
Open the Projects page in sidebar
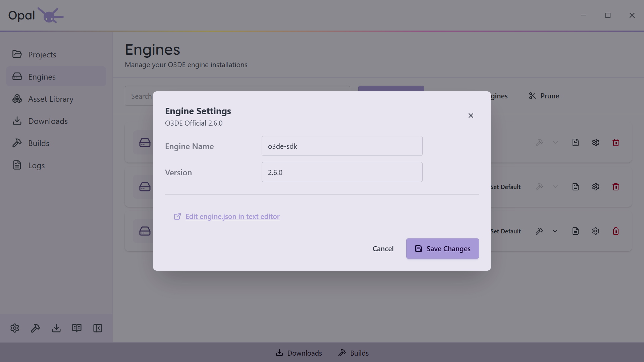coord(56,54)
